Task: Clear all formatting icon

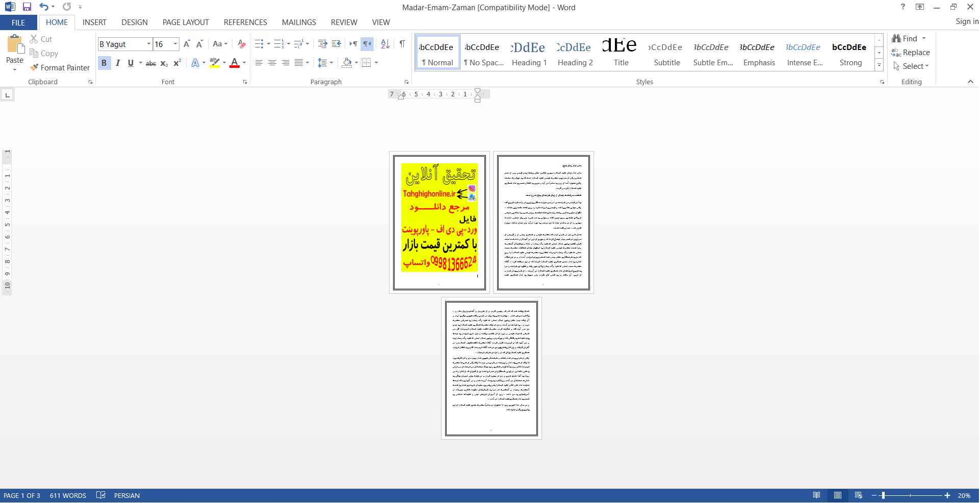Action: coord(242,44)
